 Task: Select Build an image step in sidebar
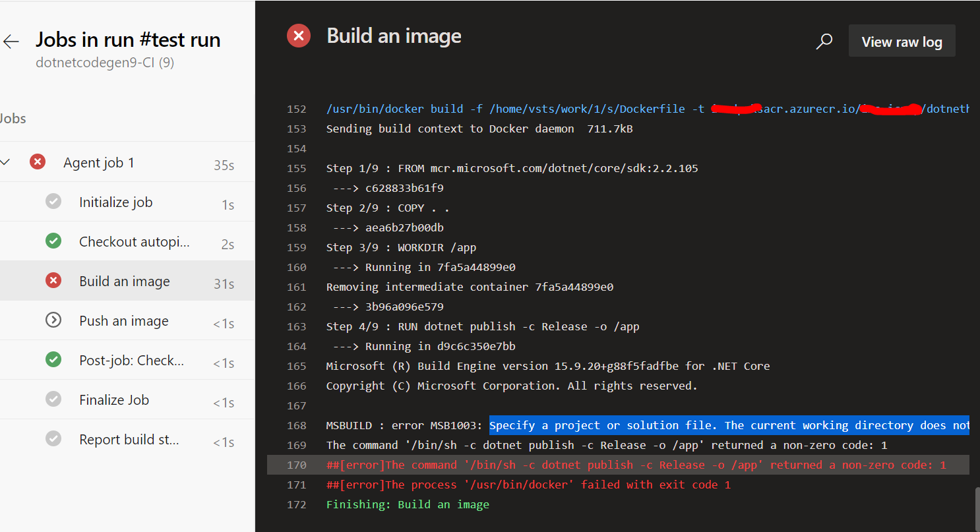click(x=127, y=281)
